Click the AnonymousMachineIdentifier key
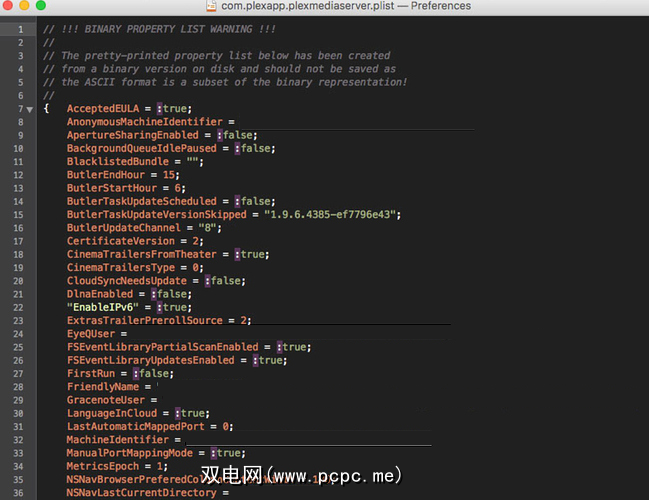 (x=145, y=122)
